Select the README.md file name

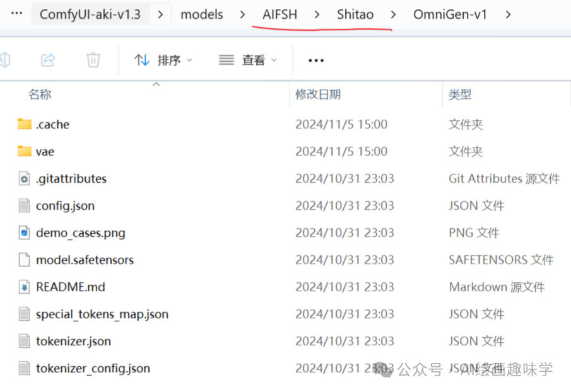coord(71,287)
